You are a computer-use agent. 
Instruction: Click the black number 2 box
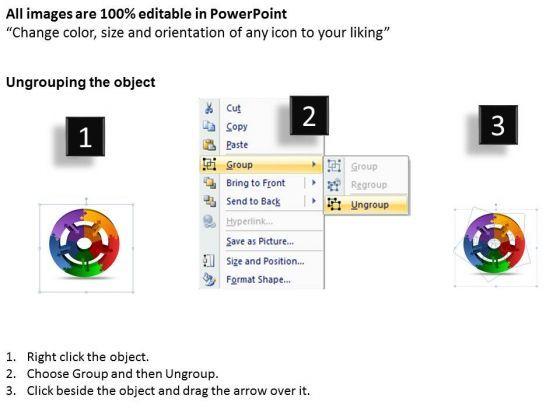pos(309,115)
